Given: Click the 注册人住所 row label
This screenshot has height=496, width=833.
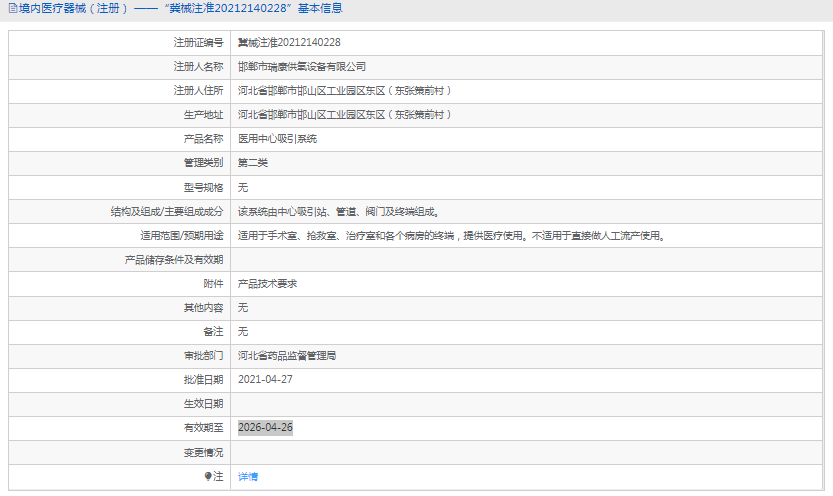Looking at the screenshot, I should tap(198, 91).
